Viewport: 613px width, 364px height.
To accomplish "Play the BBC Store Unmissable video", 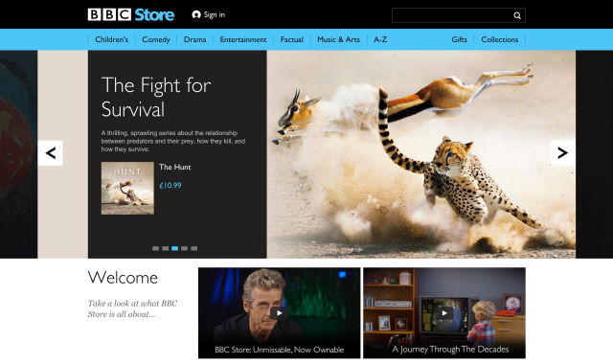I will [279, 313].
